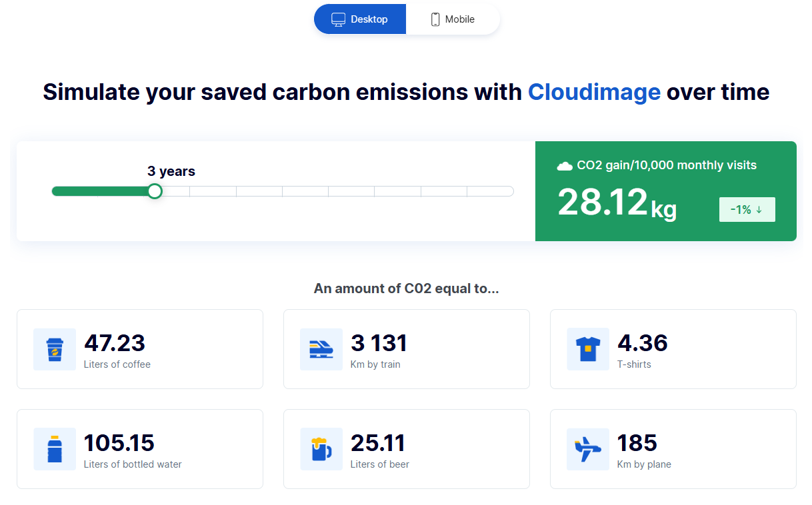Click the cloud icon next to CO2 gain
This screenshot has width=812, height=505.
point(565,165)
